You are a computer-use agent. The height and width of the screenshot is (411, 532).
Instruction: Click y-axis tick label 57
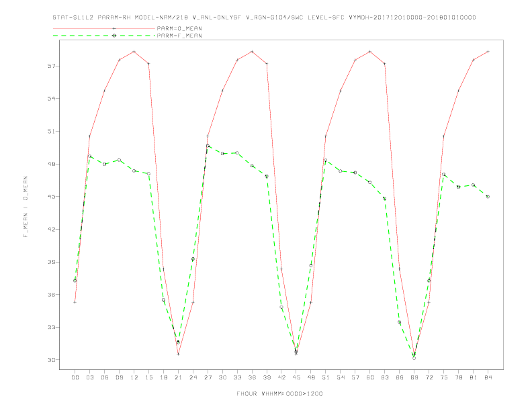pyautogui.click(x=52, y=66)
